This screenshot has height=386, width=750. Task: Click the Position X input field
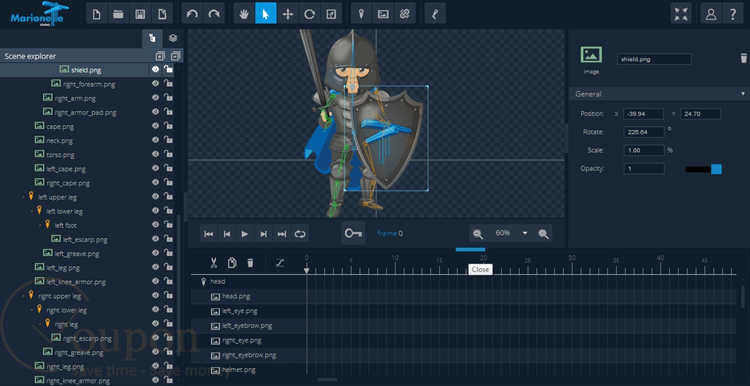(x=643, y=114)
